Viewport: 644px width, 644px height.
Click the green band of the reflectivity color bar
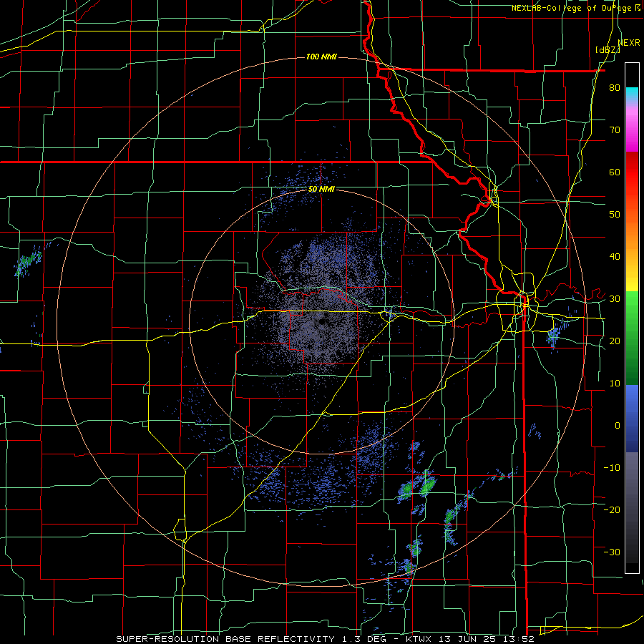coord(632,338)
